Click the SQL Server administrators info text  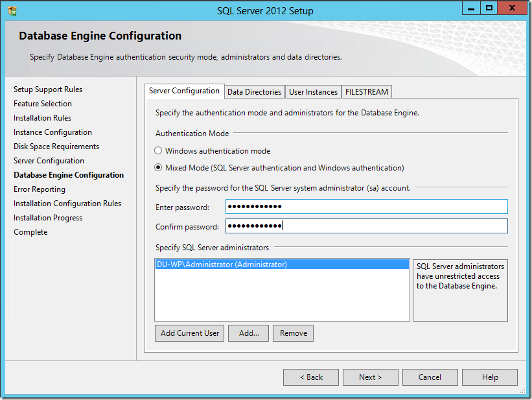tap(460, 276)
